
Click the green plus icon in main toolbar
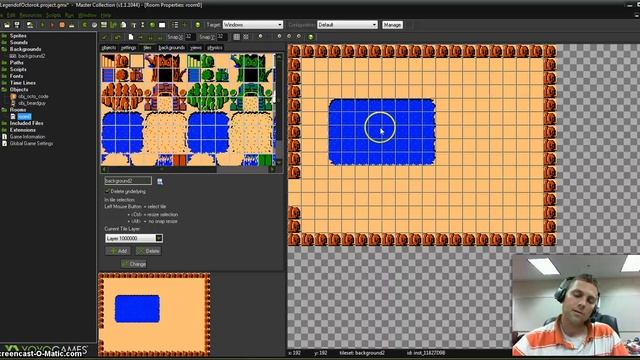click(x=184, y=25)
